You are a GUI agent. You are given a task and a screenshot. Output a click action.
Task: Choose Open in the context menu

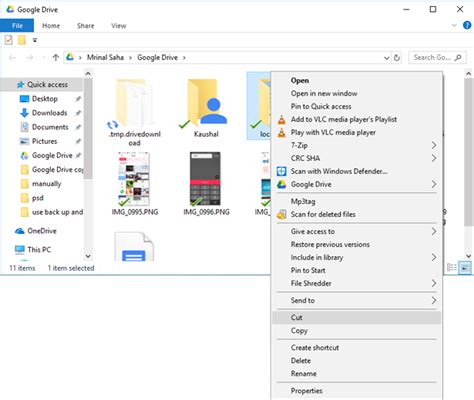[356, 80]
